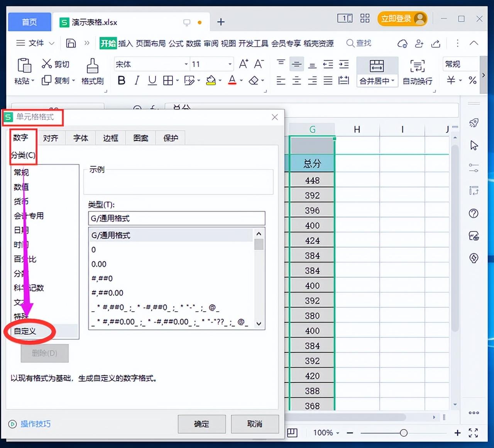
Task: Toggle bold formatting with B button
Action: 121,80
